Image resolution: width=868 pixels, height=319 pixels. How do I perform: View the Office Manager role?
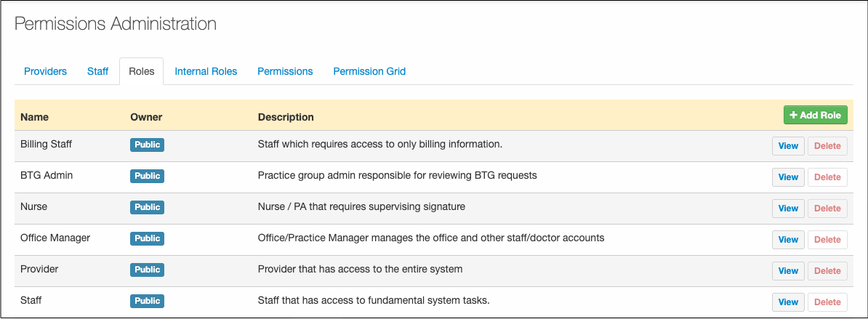point(788,240)
